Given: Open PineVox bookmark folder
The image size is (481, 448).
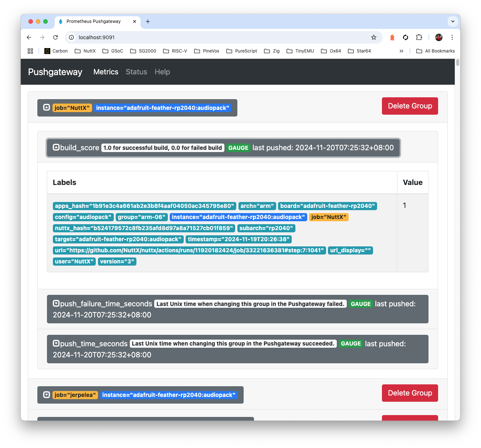Looking at the screenshot, I should pyautogui.click(x=207, y=51).
